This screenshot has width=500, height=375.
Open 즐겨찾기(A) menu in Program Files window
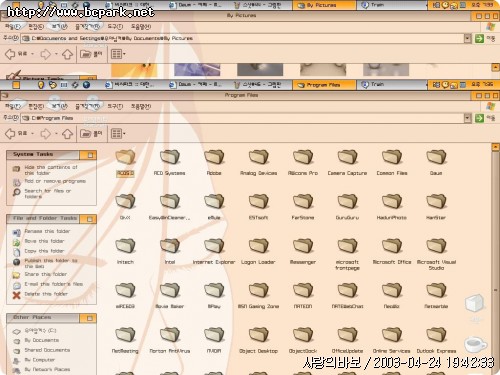coord(87,106)
